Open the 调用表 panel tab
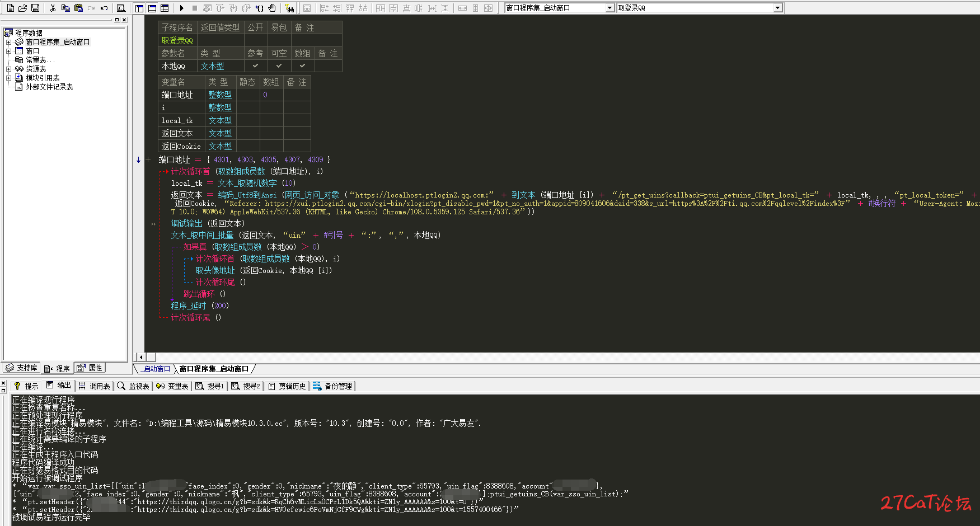The width and height of the screenshot is (980, 526). [94, 386]
